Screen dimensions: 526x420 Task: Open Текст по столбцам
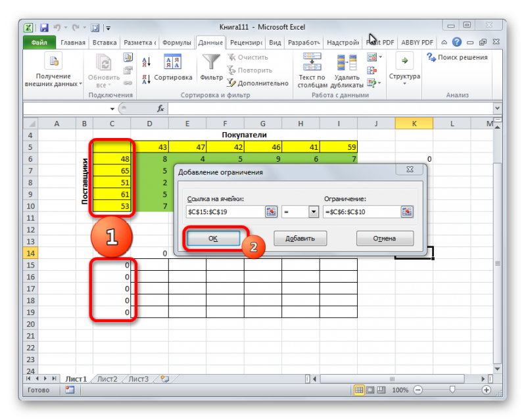pos(312,71)
